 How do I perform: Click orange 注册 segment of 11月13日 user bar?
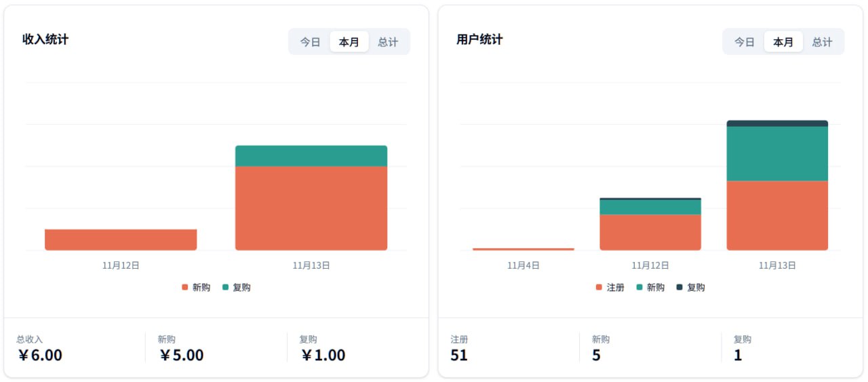(x=777, y=216)
